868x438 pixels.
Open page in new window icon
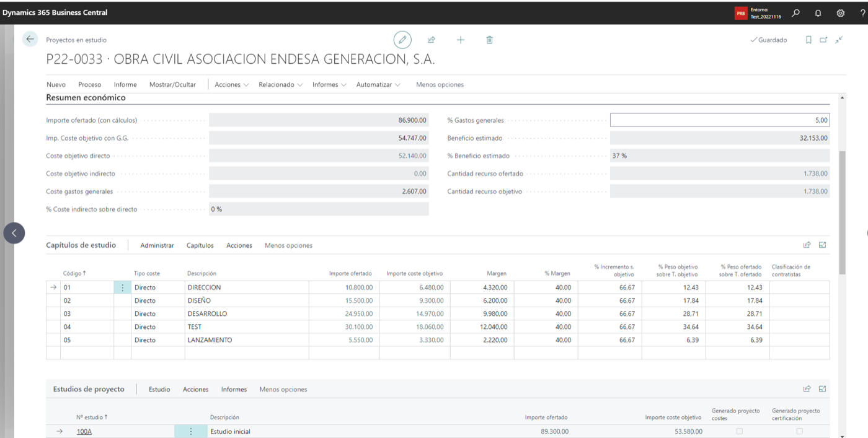point(823,40)
